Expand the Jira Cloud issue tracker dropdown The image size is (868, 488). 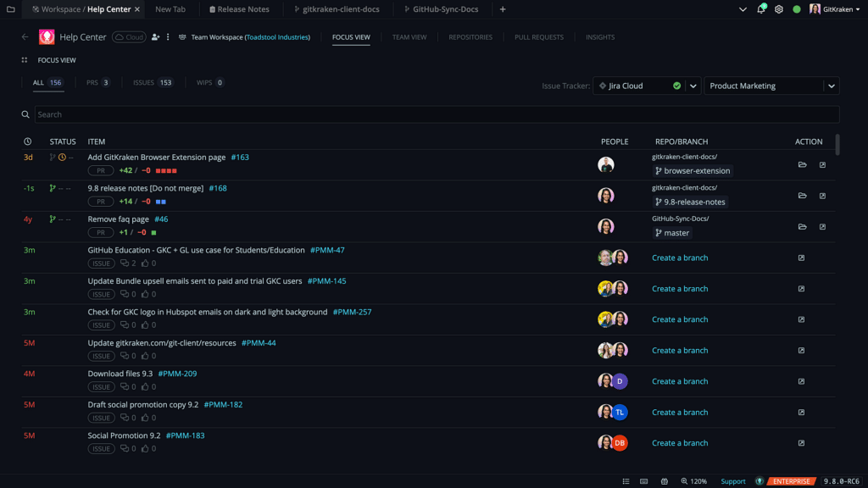(693, 86)
